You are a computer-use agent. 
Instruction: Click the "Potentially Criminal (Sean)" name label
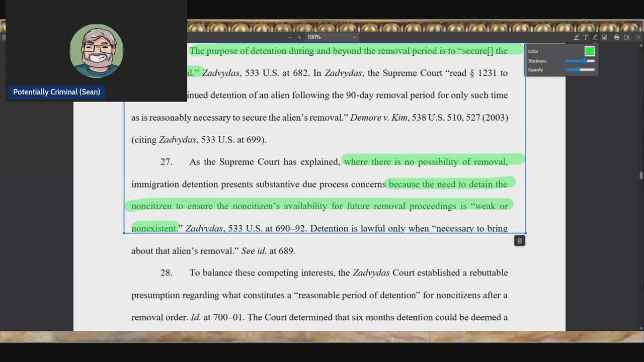click(56, 92)
